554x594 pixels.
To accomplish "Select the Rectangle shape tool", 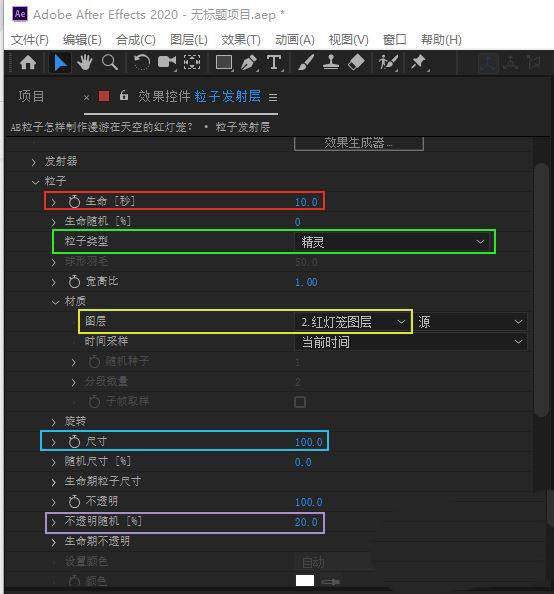I will pos(224,63).
